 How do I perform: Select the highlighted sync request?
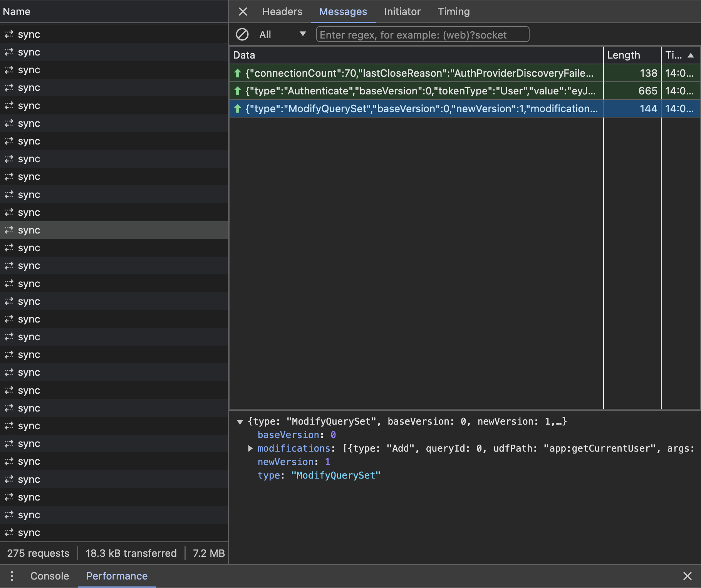[29, 230]
